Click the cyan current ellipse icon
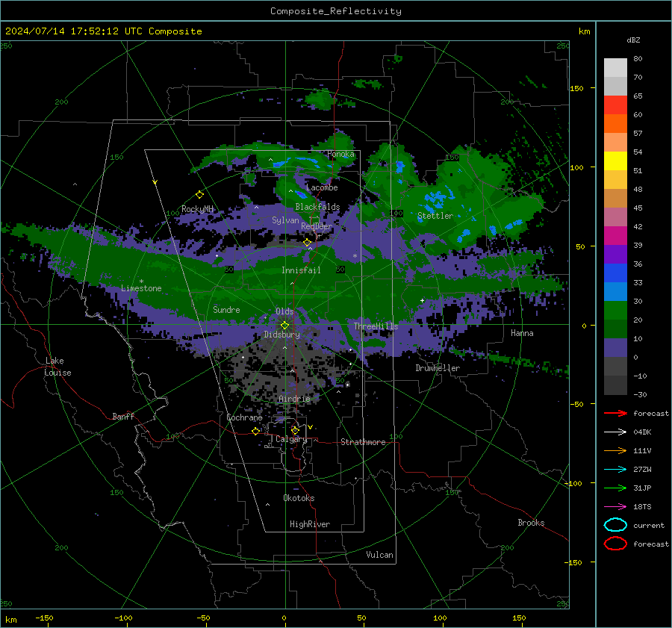 pyautogui.click(x=615, y=525)
